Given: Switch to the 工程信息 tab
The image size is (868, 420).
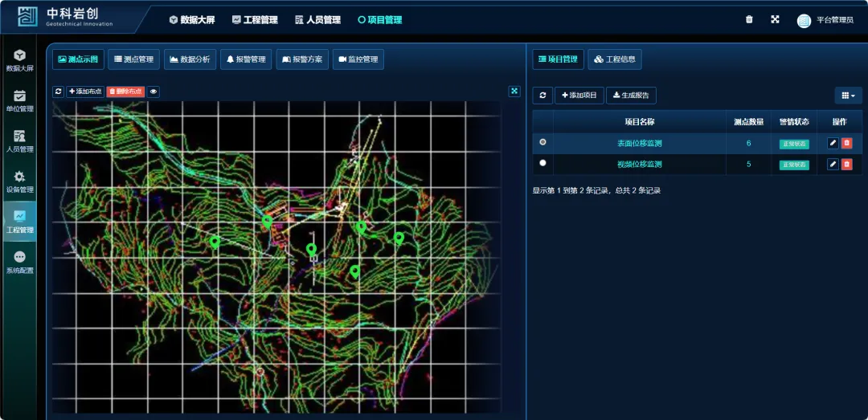Looking at the screenshot, I should click(x=615, y=59).
